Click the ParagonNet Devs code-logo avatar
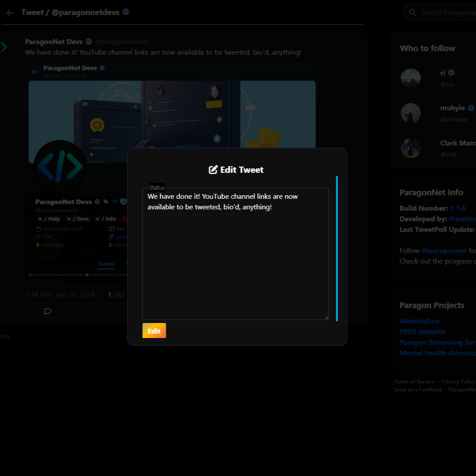The width and height of the screenshot is (476, 476). 60,166
